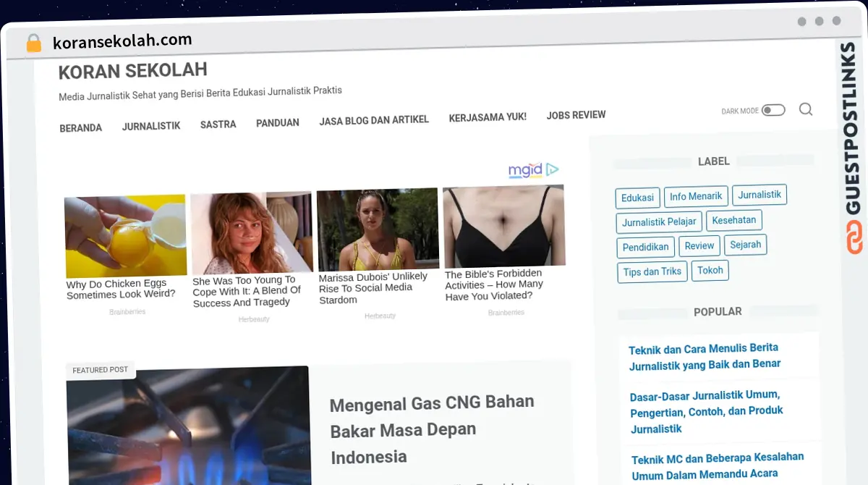868x485 pixels.
Task: Open the featured gas stove post image
Action: pyautogui.click(x=189, y=426)
